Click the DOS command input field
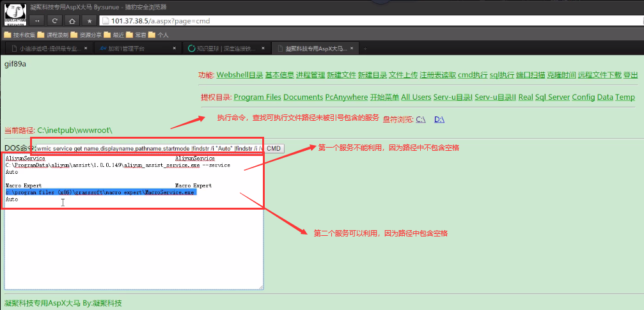The width and height of the screenshot is (644, 310). 148,148
